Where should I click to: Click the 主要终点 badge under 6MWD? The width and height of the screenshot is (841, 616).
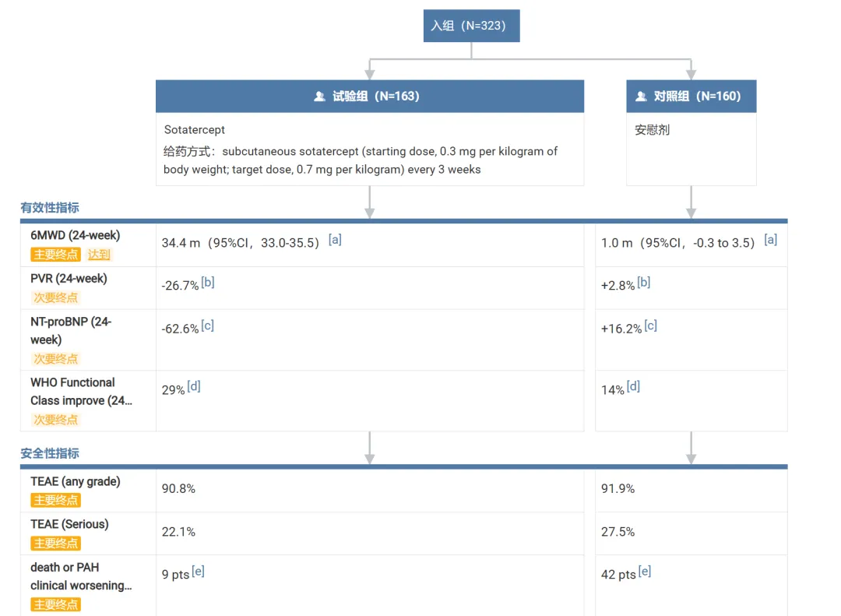[x=56, y=255]
